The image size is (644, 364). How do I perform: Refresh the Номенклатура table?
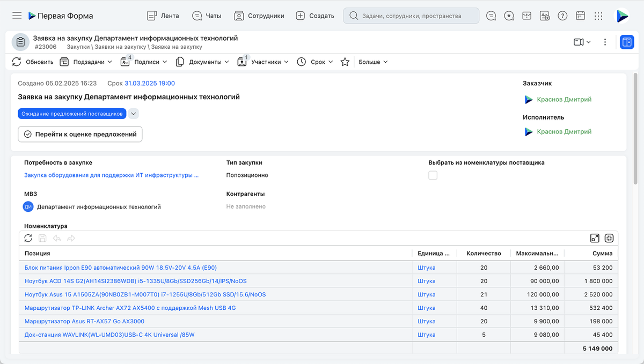(x=28, y=238)
